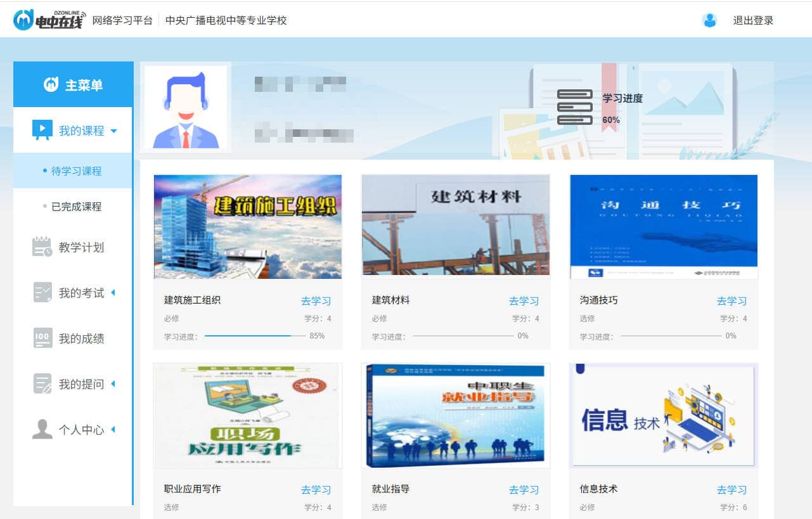The image size is (812, 519).
Task: Expand the 我的考试 submenu arrow
Action: click(x=113, y=293)
